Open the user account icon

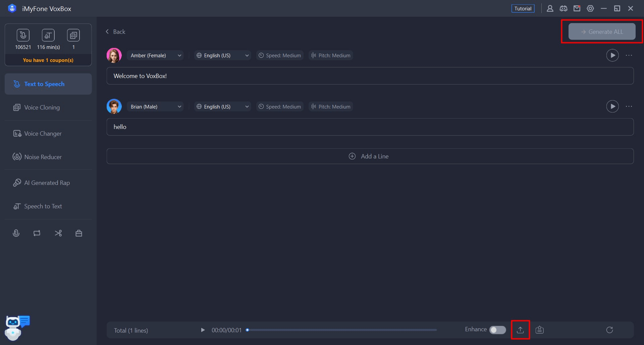pos(550,8)
